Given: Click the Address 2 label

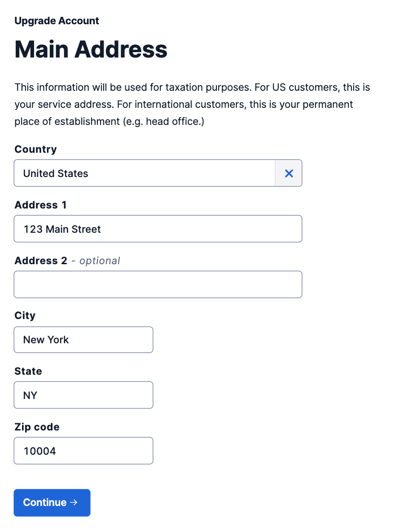Looking at the screenshot, I should point(41,261).
